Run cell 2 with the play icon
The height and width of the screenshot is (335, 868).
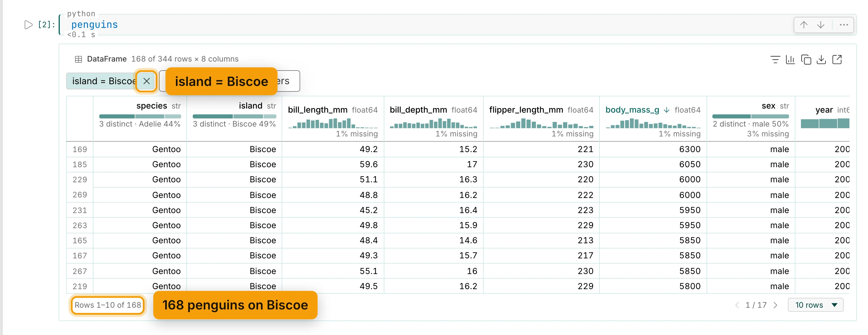pos(28,25)
